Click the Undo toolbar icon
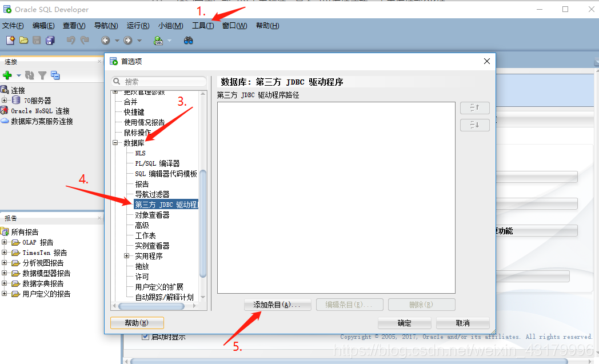Viewport: 599px width, 364px height. [71, 40]
